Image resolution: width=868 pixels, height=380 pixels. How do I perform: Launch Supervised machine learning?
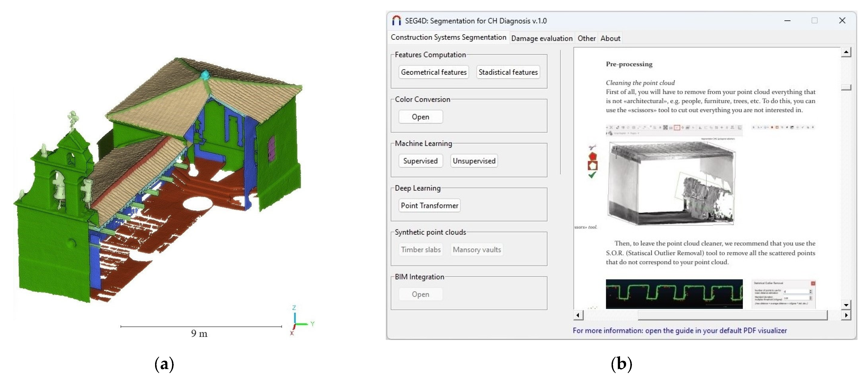[x=420, y=161]
